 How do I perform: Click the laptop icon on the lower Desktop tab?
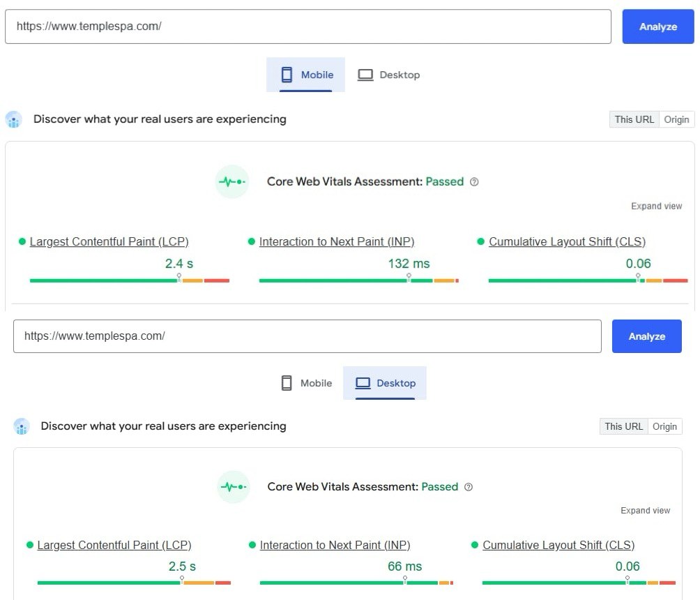(363, 383)
